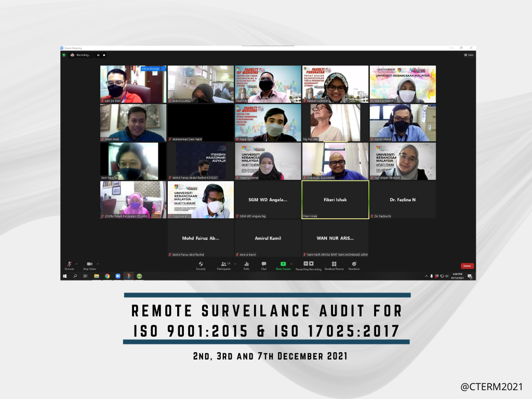
Task: Open the Chat panel
Action: 264,264
